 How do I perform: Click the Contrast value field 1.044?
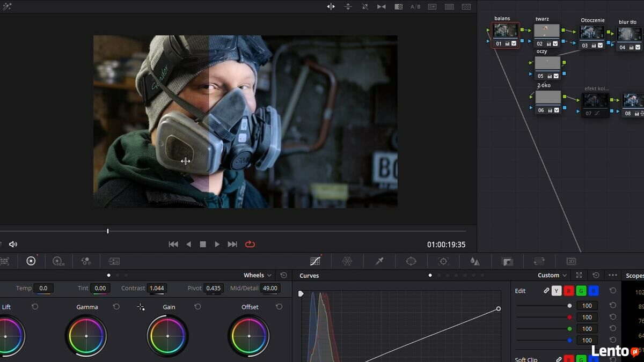point(157,288)
